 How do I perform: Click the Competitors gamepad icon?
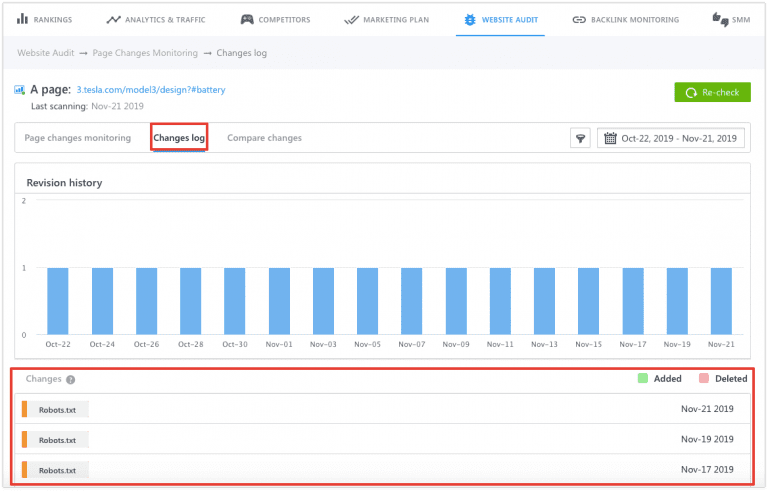tap(247, 20)
